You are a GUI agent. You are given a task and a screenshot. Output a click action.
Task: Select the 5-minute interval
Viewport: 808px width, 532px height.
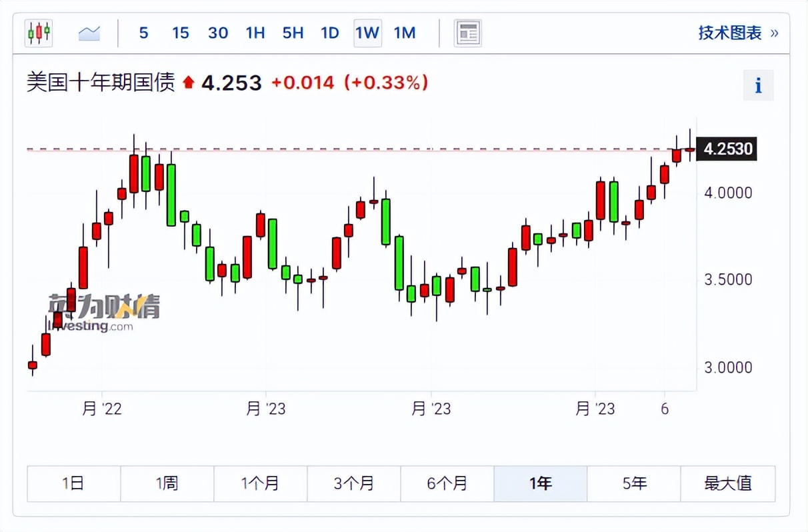143,32
